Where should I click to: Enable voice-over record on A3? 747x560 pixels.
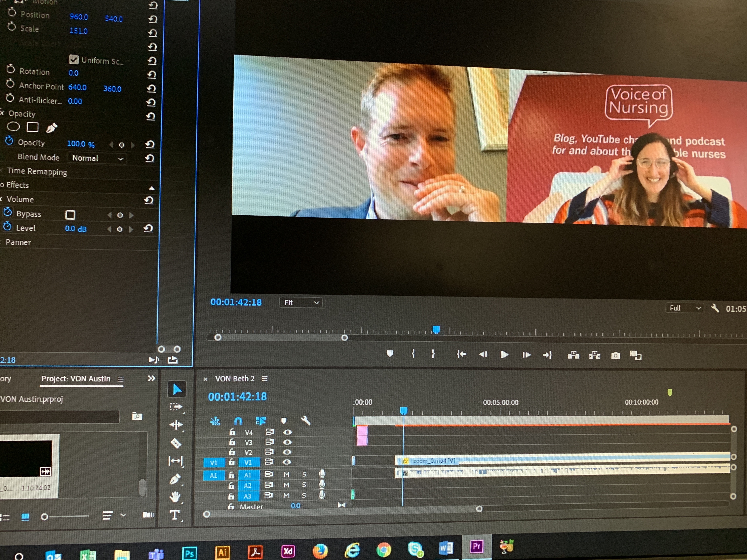click(x=322, y=495)
